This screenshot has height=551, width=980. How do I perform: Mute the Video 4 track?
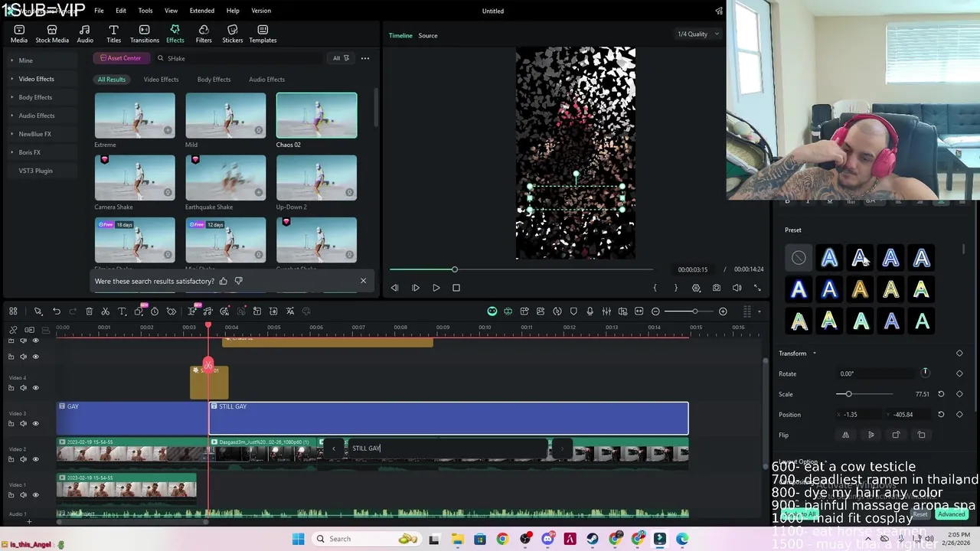(x=23, y=388)
